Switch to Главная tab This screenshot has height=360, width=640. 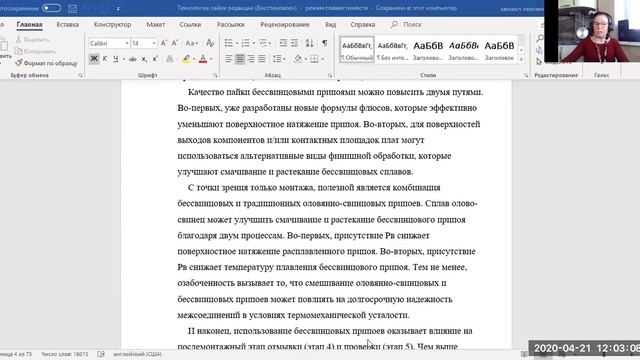click(29, 24)
